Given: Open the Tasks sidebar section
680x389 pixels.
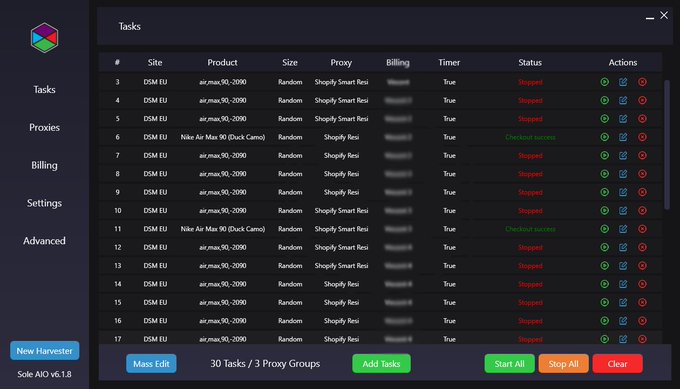Looking at the screenshot, I should tap(44, 89).
